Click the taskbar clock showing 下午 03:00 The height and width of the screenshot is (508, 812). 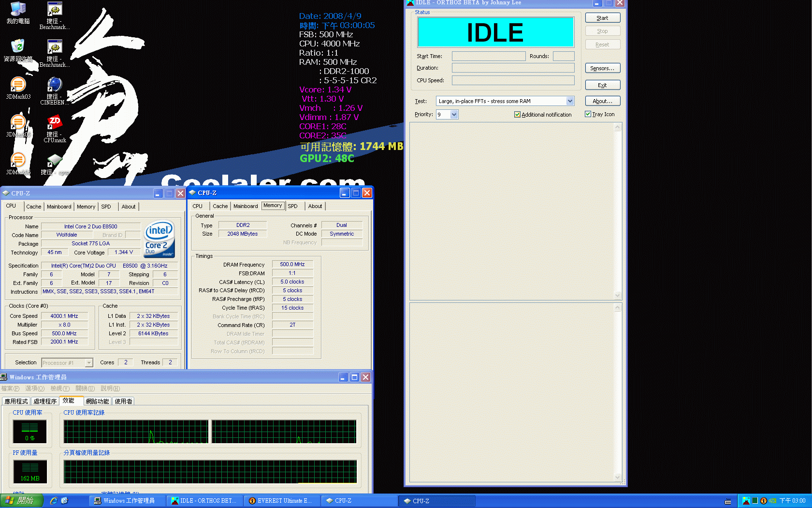coord(793,501)
